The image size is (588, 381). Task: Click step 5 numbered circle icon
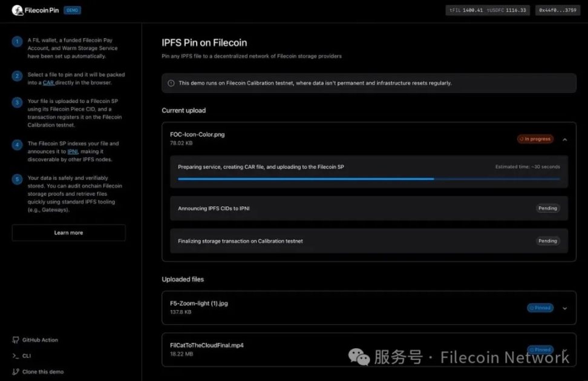coord(17,180)
